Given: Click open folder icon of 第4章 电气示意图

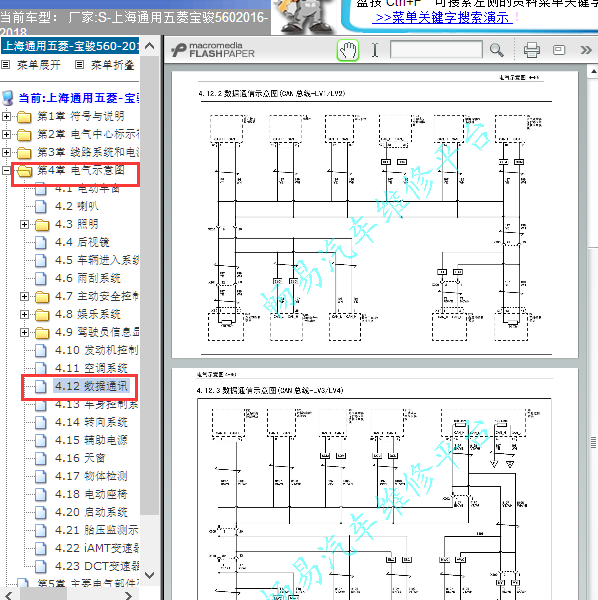Looking at the screenshot, I should click(x=24, y=171).
